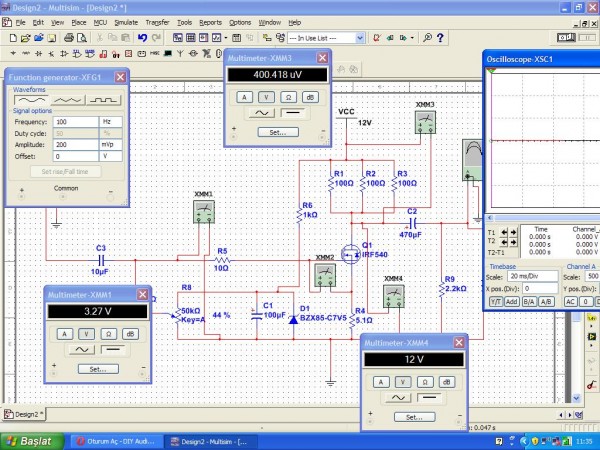Click the XMM4 multimeter instrument on schematic
Image resolution: width=600 pixels, height=450 pixels.
click(x=393, y=294)
